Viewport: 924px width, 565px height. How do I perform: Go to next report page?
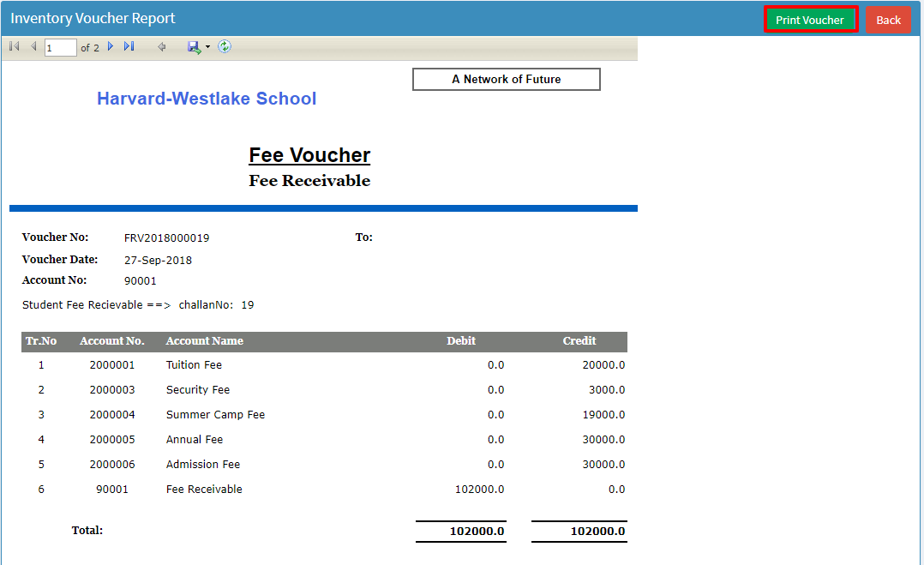pyautogui.click(x=111, y=46)
